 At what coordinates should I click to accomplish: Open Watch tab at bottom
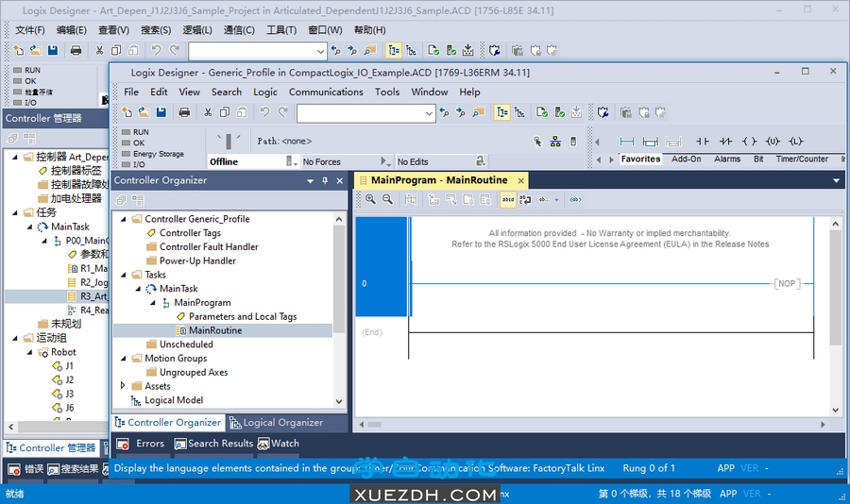[x=279, y=444]
